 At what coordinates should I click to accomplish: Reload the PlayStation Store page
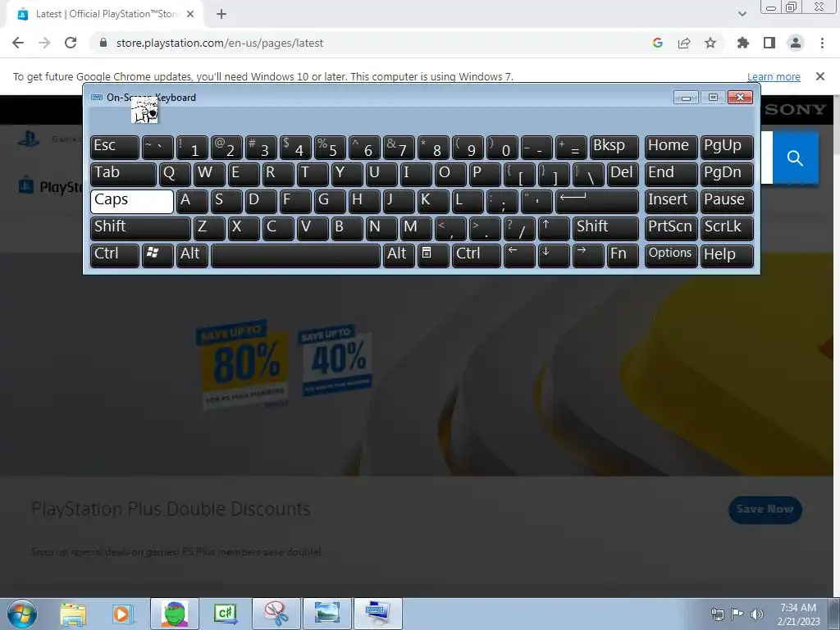(x=71, y=43)
